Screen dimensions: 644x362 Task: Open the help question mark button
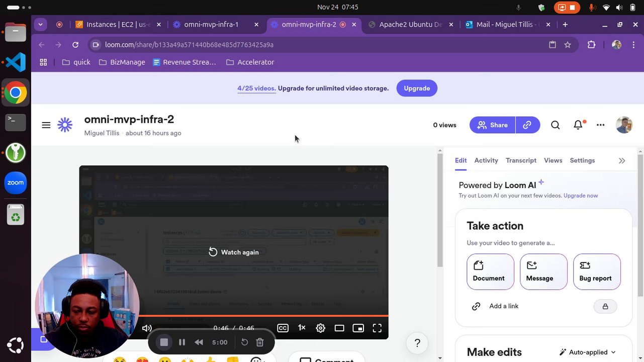point(417,343)
